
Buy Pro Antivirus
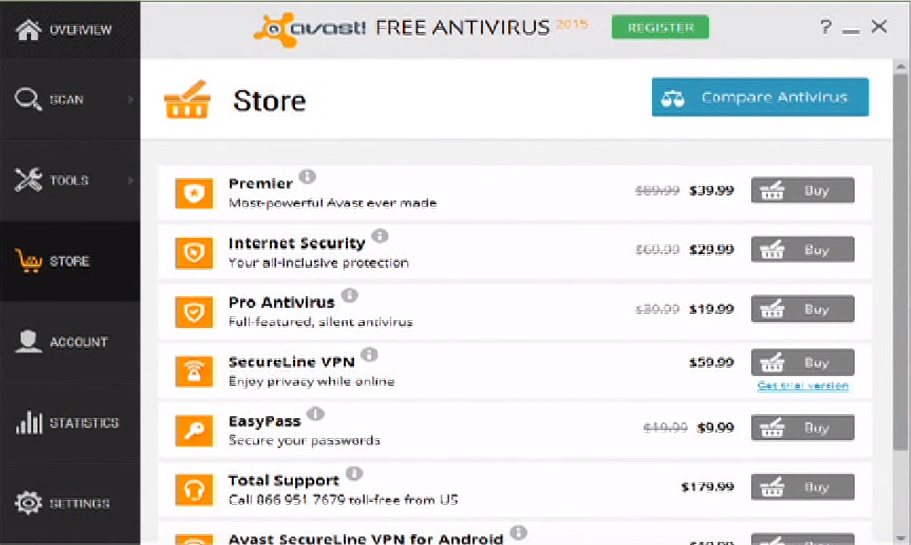coord(802,309)
